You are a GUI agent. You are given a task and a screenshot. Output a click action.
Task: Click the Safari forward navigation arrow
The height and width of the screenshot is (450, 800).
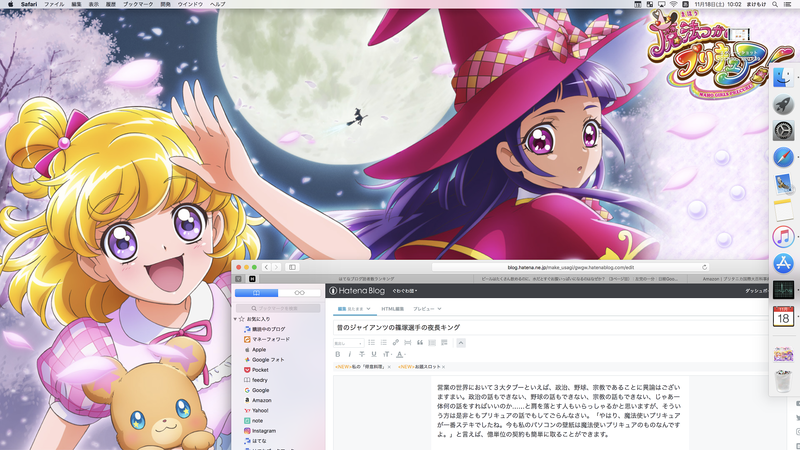276,267
